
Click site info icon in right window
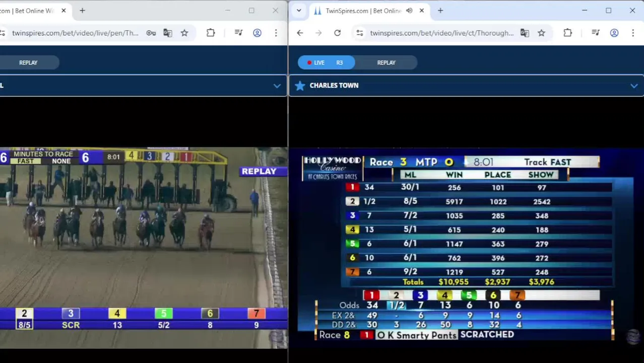tap(360, 33)
